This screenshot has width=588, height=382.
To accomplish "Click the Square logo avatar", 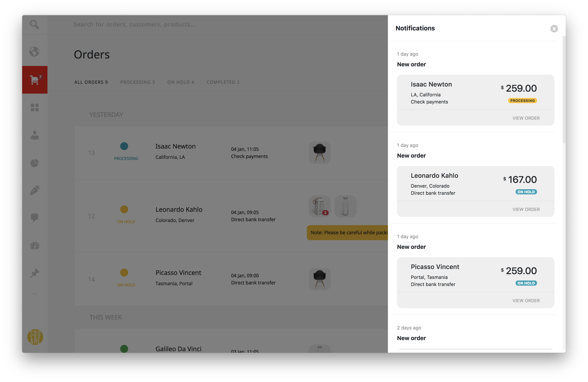I will pos(35,337).
